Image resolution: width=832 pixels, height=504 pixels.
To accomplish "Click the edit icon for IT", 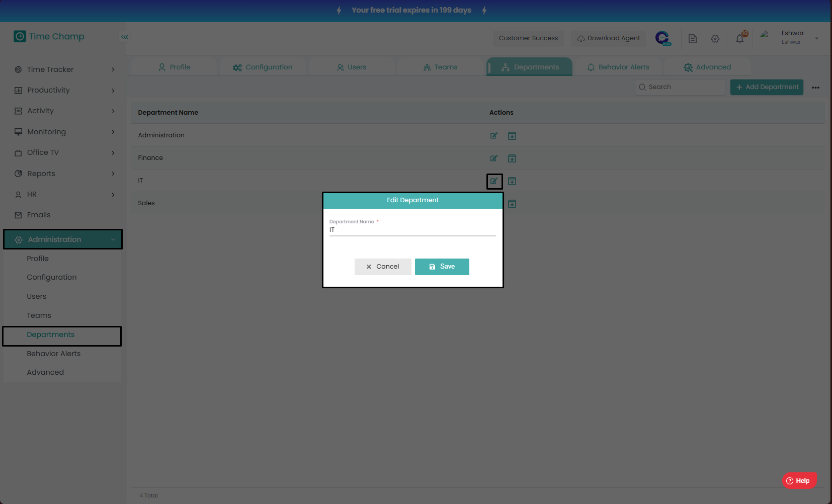I will 494,181.
